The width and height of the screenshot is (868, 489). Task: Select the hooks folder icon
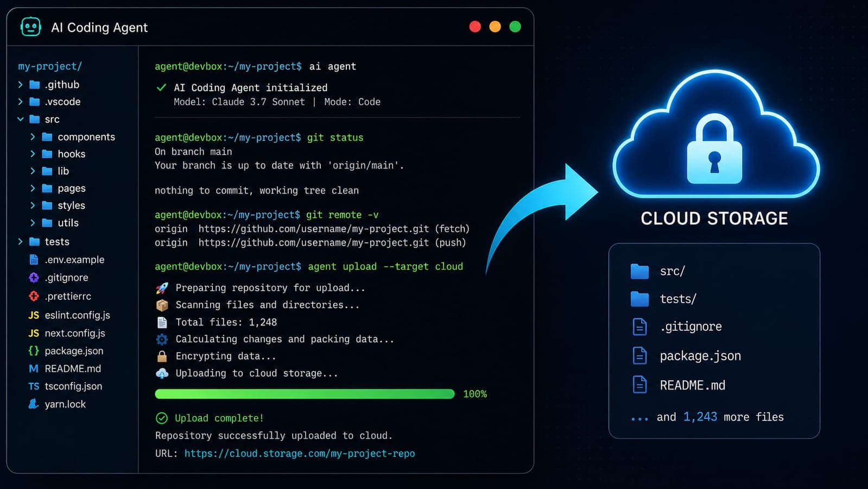[x=47, y=154]
